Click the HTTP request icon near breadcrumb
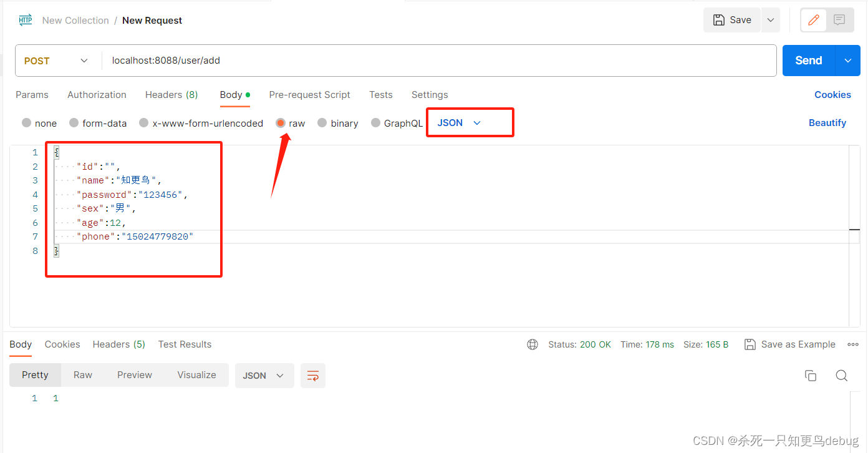The height and width of the screenshot is (453, 868). [x=24, y=19]
